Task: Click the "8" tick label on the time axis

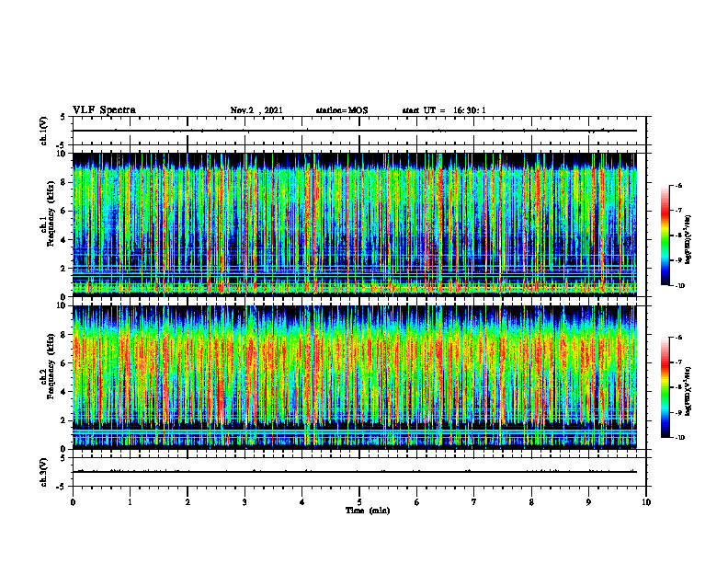Action: pyautogui.click(x=531, y=502)
